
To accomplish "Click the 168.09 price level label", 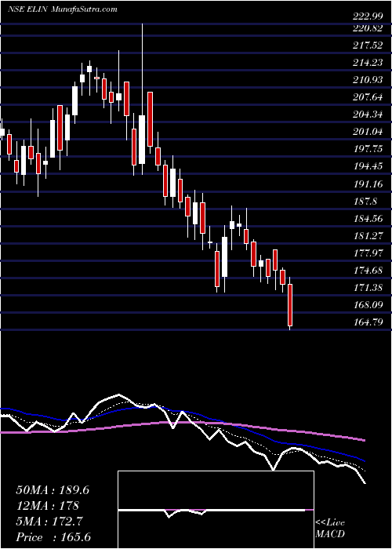I will [368, 304].
